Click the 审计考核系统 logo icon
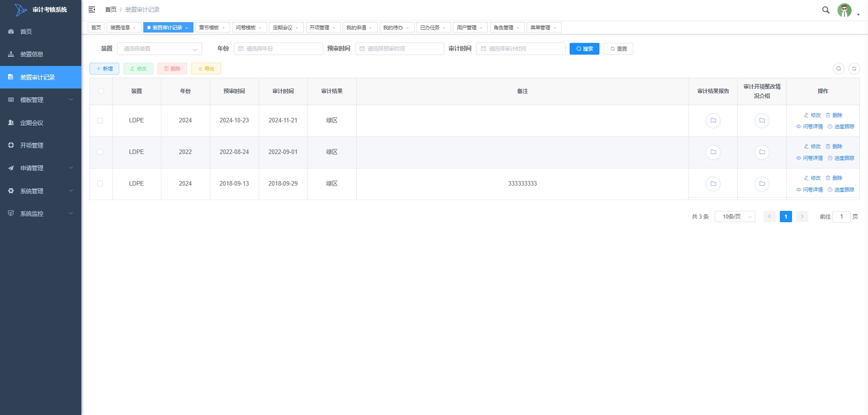868x415 pixels. [21, 9]
